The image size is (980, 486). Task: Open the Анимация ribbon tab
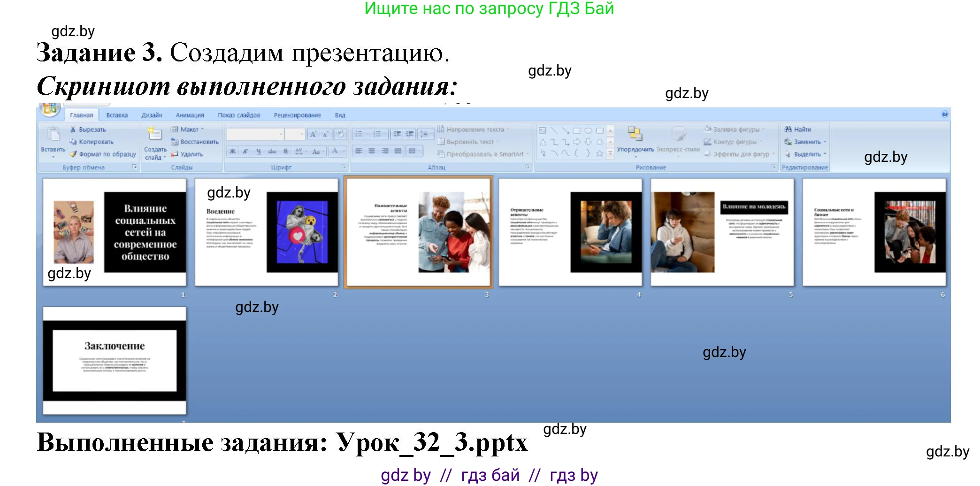coord(190,115)
